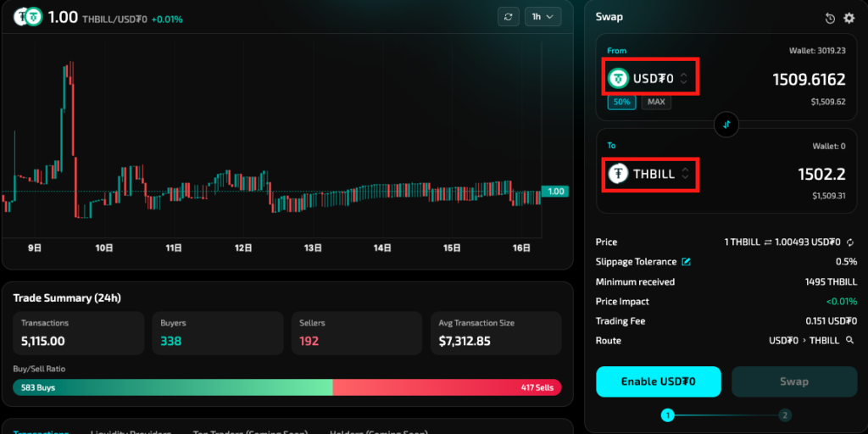
Task: Refresh the price chart
Action: pyautogui.click(x=509, y=17)
